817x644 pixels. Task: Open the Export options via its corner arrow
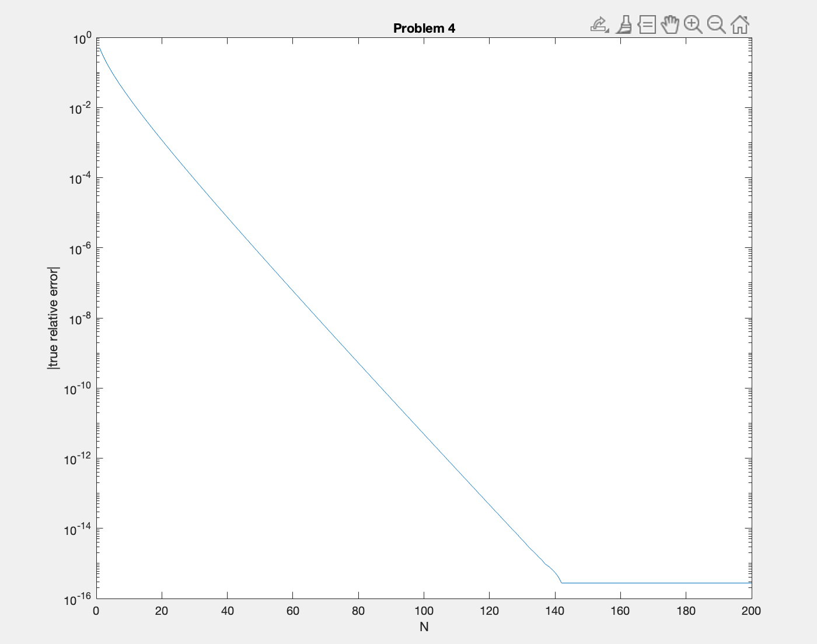coord(607,30)
